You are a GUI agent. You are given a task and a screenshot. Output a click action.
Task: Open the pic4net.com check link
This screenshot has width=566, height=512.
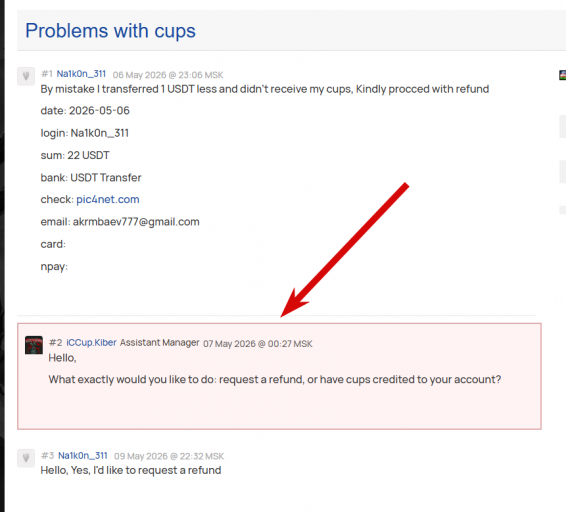(108, 199)
